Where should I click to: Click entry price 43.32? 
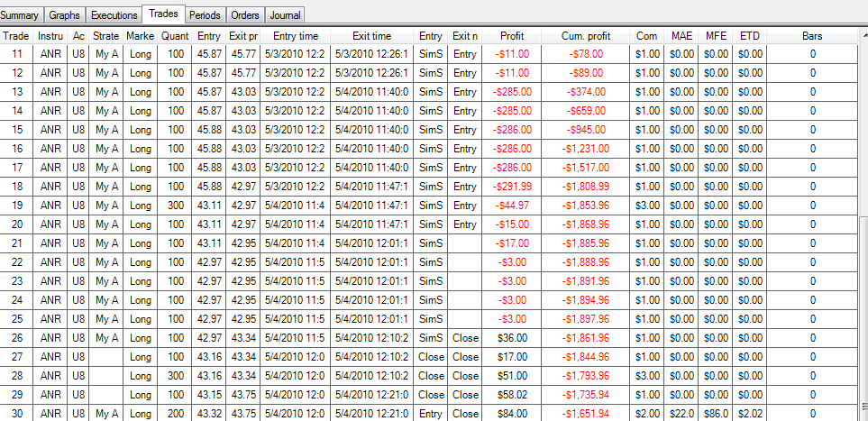(x=209, y=414)
